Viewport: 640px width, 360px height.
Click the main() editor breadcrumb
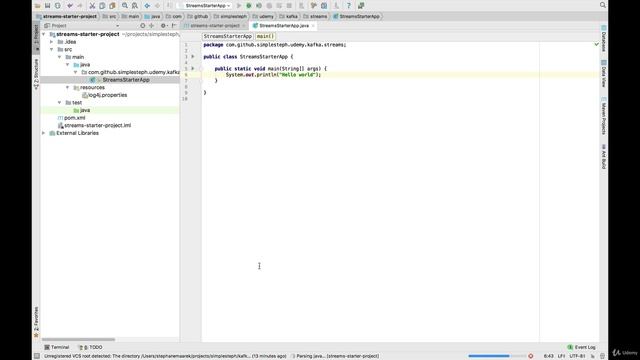pos(265,36)
